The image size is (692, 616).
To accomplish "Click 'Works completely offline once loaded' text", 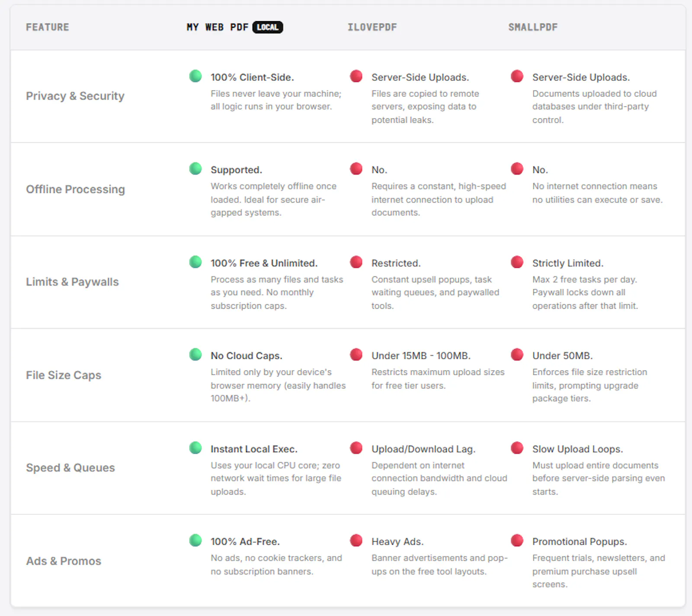I will click(273, 199).
